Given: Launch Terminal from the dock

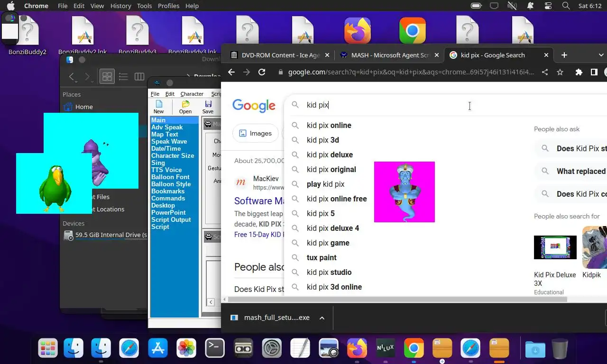Looking at the screenshot, I should click(x=214, y=348).
